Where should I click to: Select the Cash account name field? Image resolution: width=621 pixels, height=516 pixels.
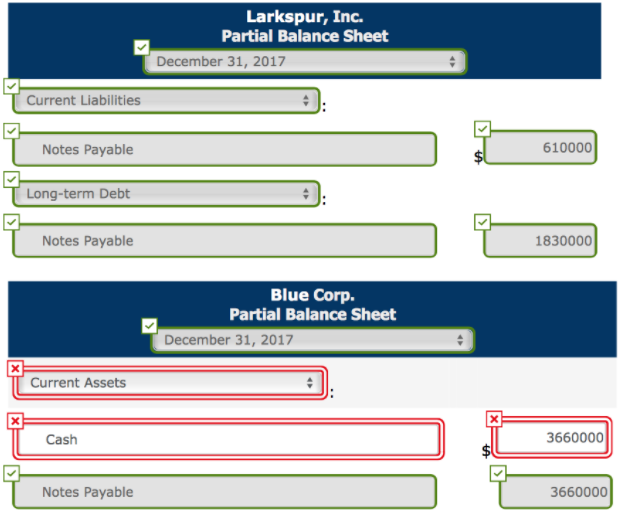point(229,439)
